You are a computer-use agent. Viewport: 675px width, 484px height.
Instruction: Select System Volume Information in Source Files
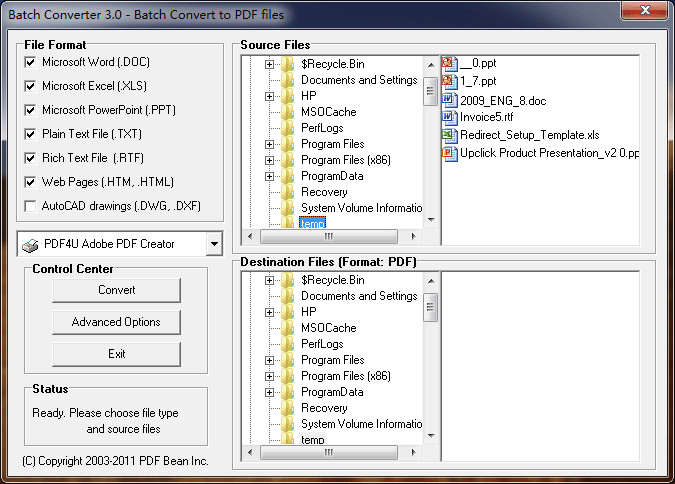click(361, 208)
